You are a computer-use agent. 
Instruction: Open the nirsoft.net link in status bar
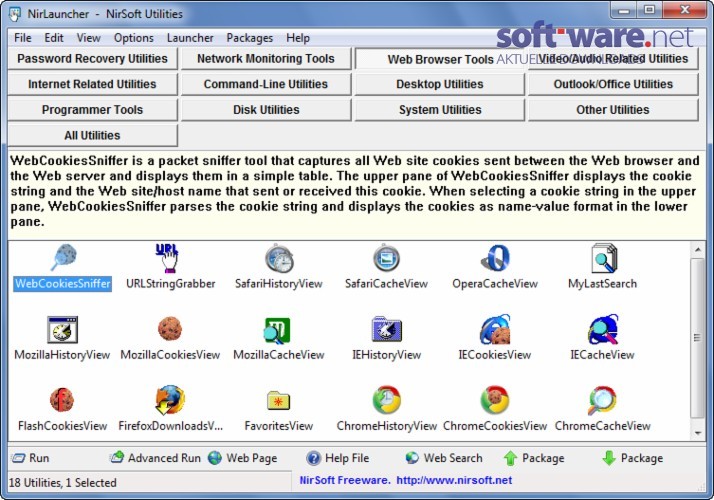pos(454,480)
